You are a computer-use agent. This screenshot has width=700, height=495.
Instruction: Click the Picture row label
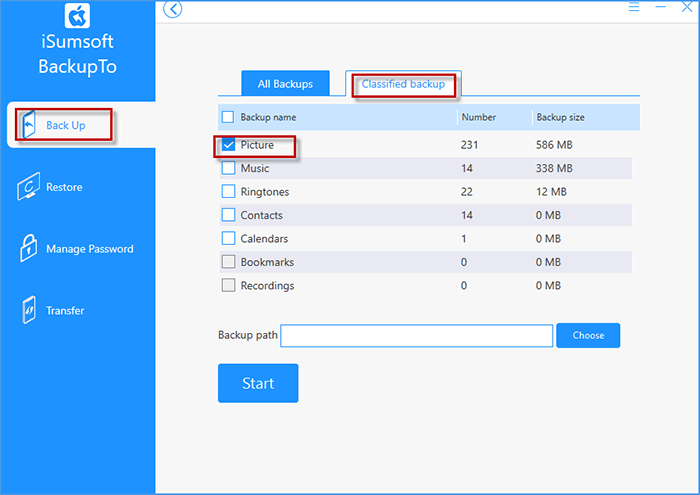tap(257, 145)
